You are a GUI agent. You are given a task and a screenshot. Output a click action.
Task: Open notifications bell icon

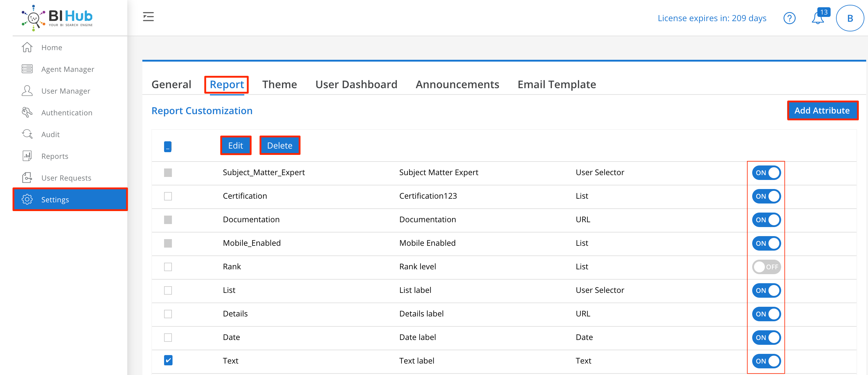click(817, 18)
